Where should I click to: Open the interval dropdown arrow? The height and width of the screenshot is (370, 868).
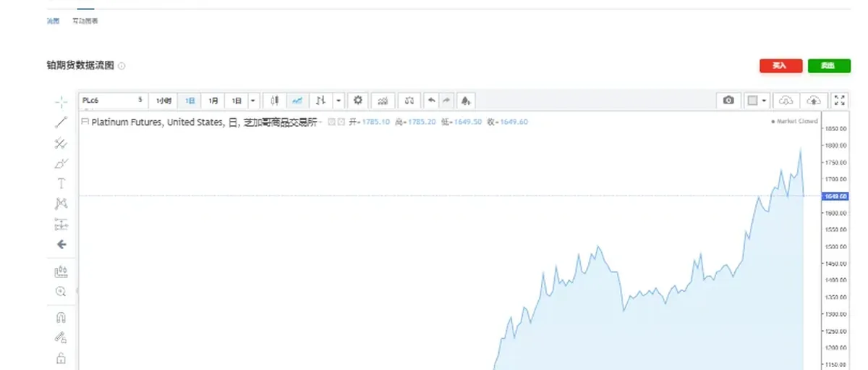[252, 101]
